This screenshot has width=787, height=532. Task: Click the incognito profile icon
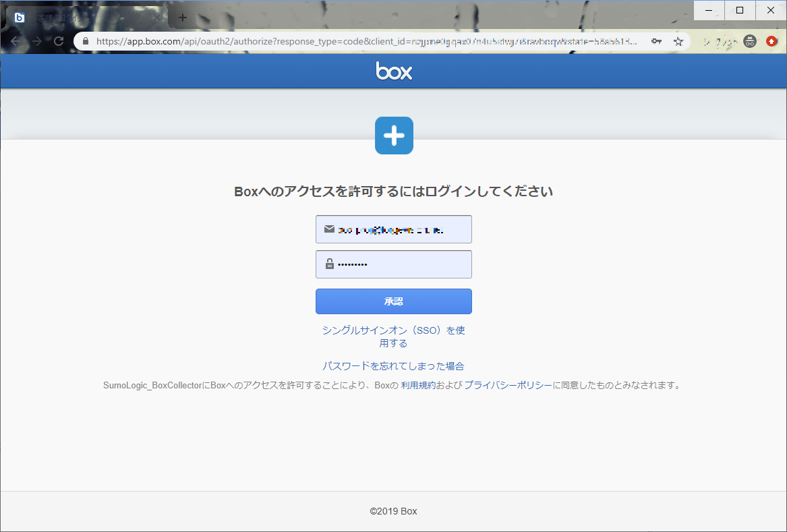750,41
